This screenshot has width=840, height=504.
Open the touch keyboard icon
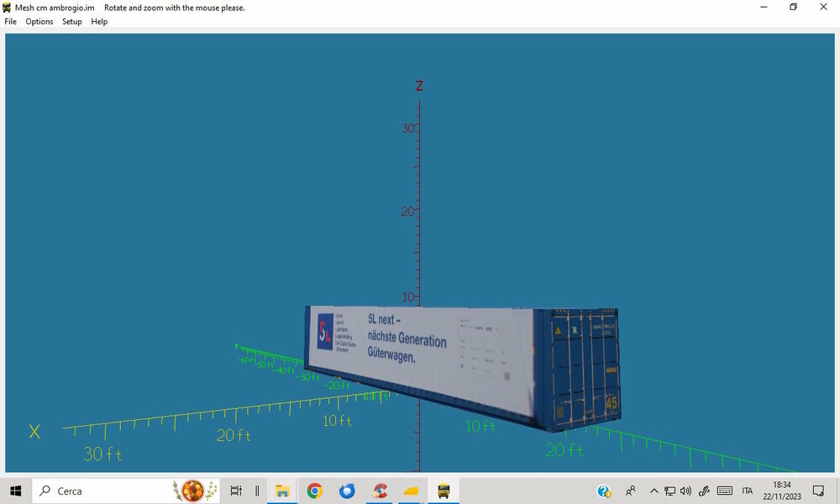click(725, 491)
